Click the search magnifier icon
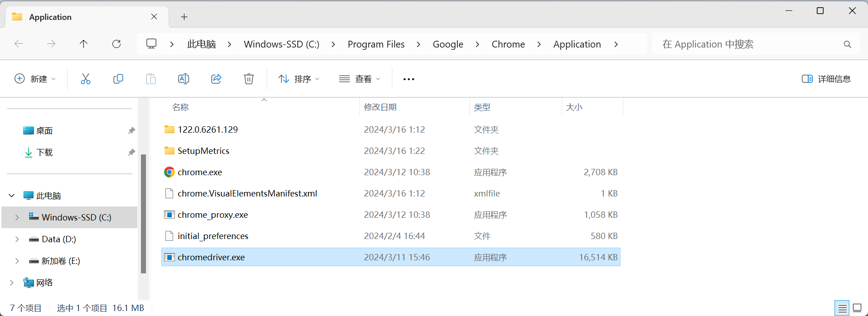The image size is (868, 316). [848, 44]
